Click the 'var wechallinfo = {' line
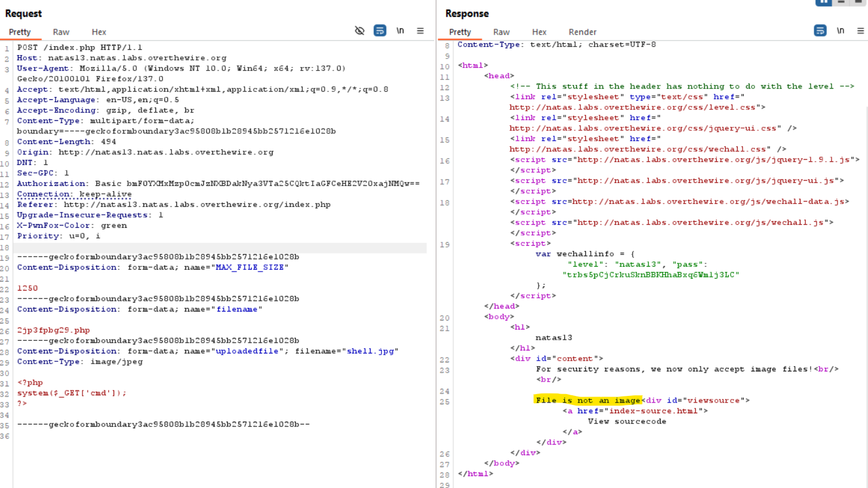Image resolution: width=868 pixels, height=488 pixels. 585,254
